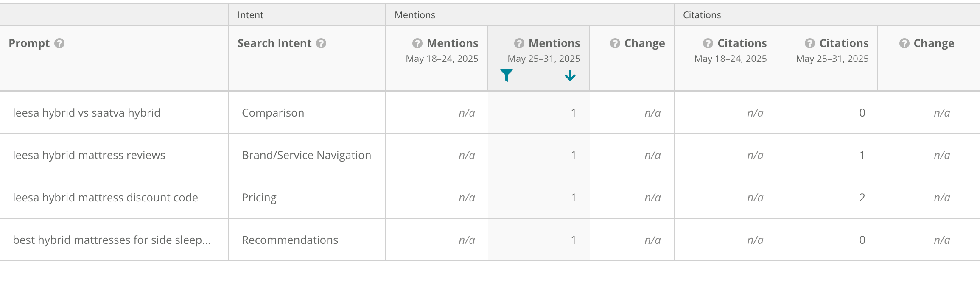Viewport: 980px width, 290px height.
Task: Select the Intent group header
Action: click(x=250, y=15)
